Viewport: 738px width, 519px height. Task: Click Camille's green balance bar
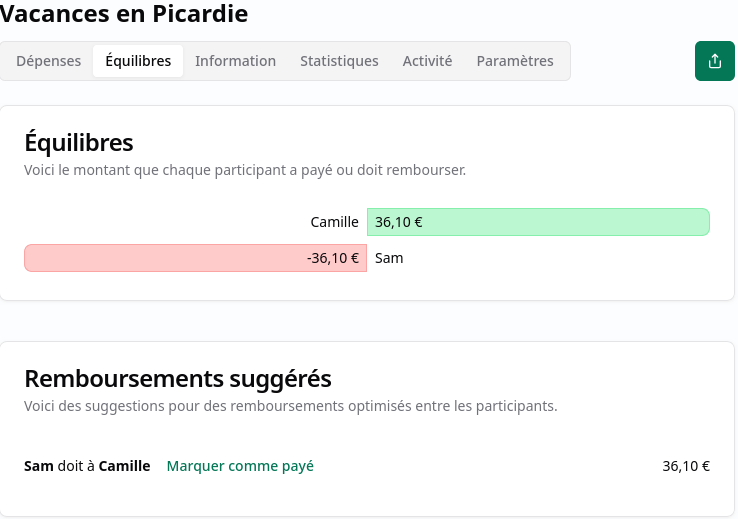(538, 222)
